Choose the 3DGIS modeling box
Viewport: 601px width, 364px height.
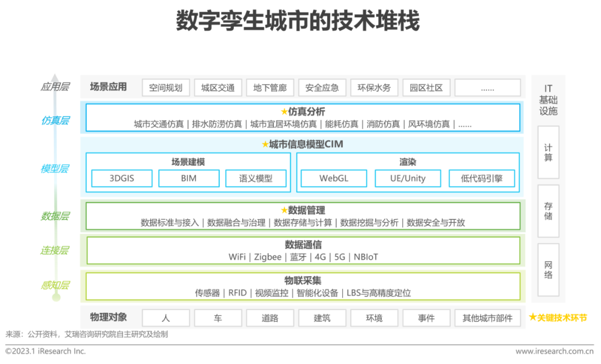coord(122,179)
